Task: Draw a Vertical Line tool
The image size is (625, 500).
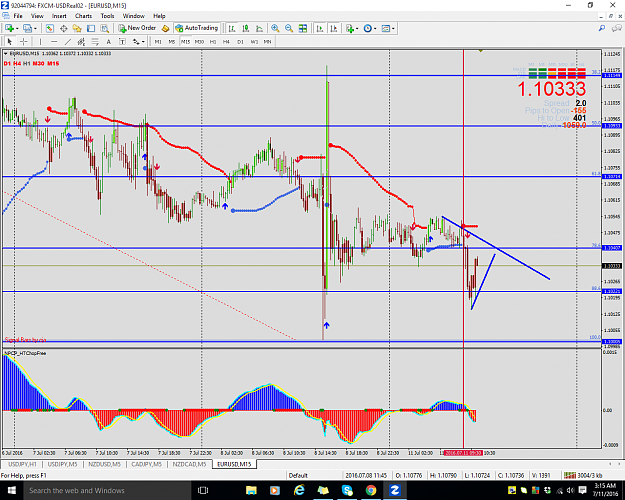Action: coord(40,41)
